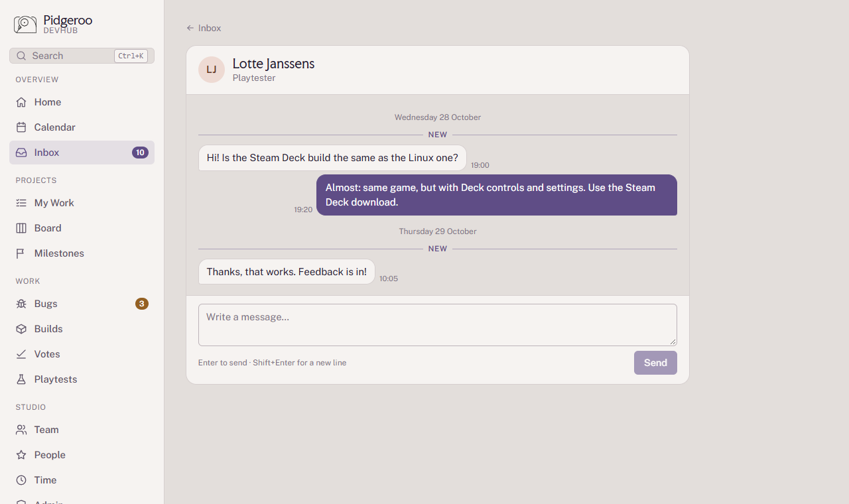Open the Board page link
Screen dimensions: 849x504
(x=82, y=228)
